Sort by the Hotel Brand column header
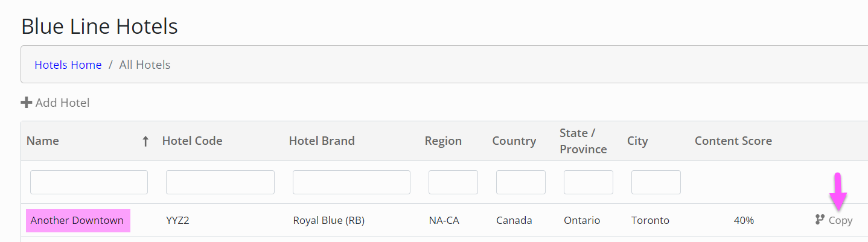Image resolution: width=868 pixels, height=242 pixels. click(322, 141)
